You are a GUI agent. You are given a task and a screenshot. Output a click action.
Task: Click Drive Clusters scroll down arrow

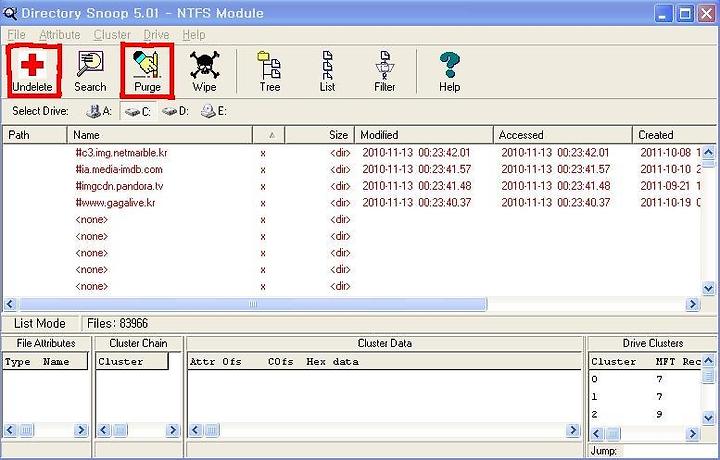(708, 418)
